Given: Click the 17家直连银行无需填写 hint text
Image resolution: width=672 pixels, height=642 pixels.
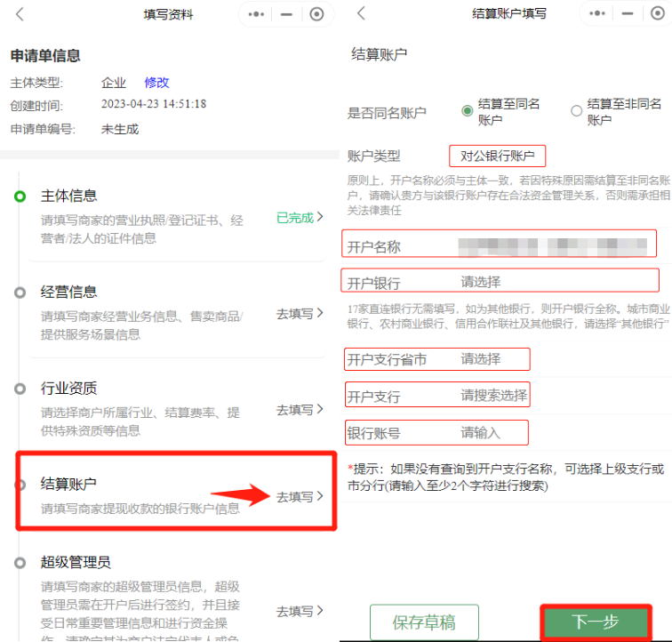Looking at the screenshot, I should tap(508, 316).
